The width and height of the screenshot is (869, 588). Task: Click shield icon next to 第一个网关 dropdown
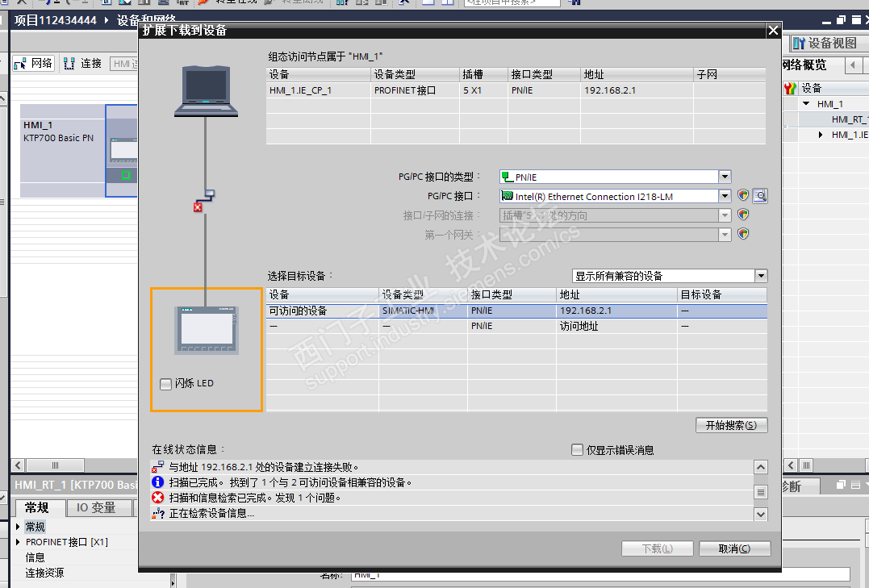pyautogui.click(x=743, y=234)
